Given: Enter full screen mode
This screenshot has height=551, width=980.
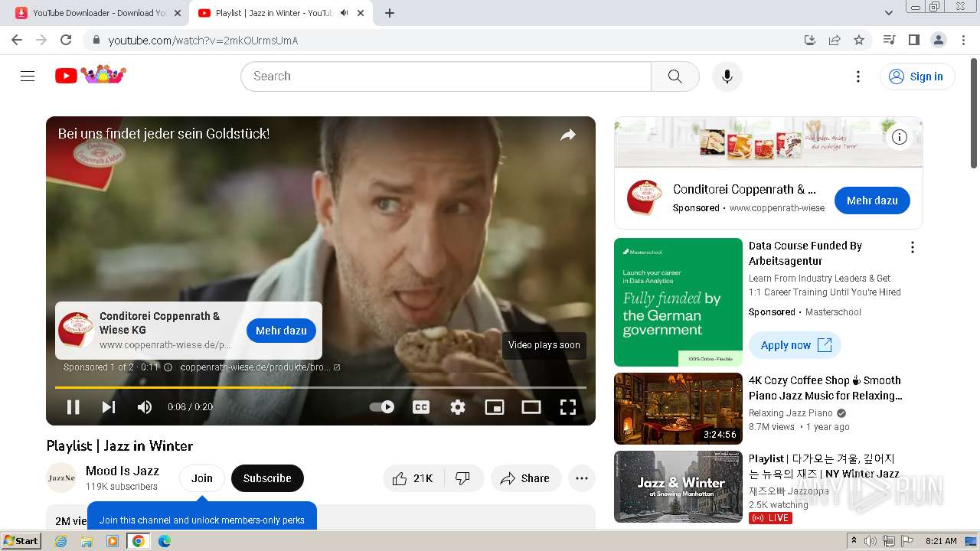Looking at the screenshot, I should (x=568, y=407).
